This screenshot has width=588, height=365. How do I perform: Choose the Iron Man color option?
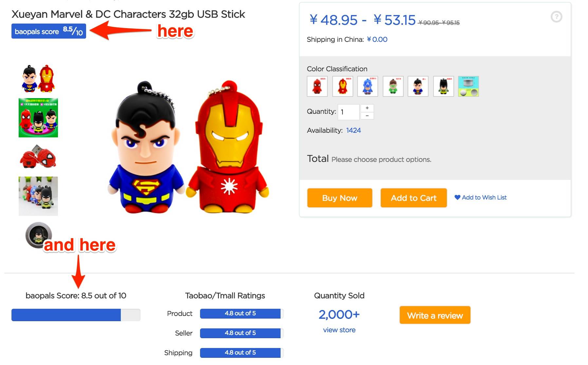342,86
